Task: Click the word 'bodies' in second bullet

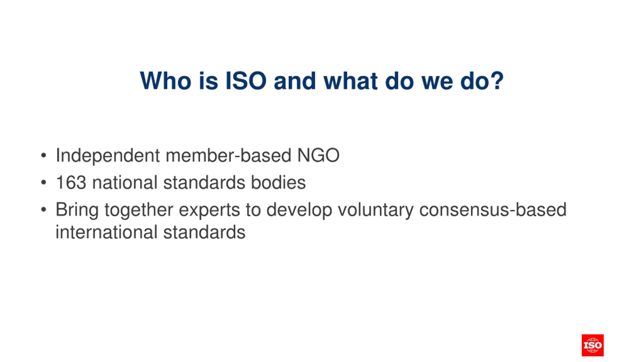Action: [x=278, y=183]
